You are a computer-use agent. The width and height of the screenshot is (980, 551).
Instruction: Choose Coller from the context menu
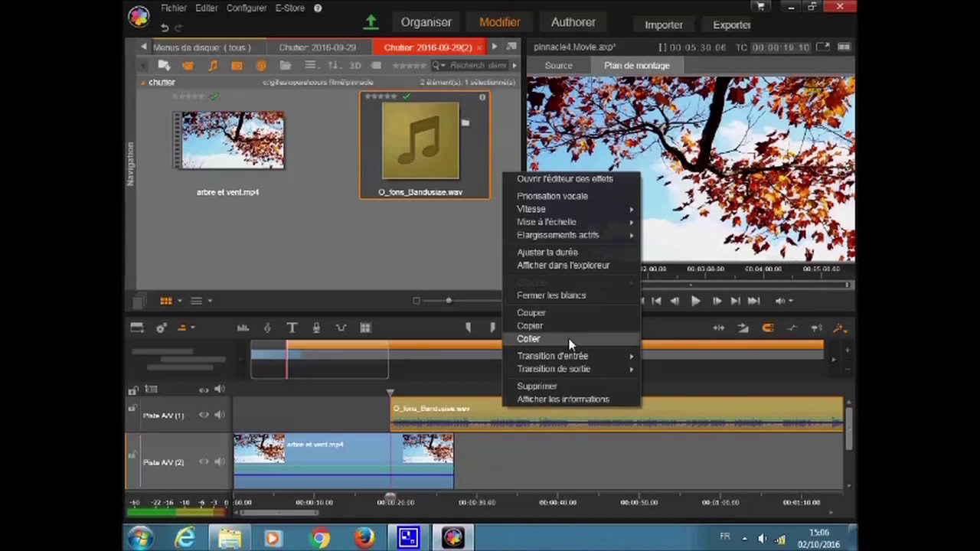tap(528, 339)
